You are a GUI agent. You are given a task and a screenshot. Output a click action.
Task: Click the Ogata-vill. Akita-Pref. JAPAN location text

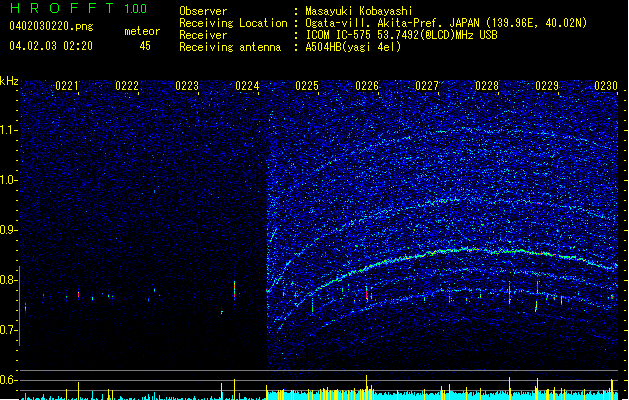(x=446, y=23)
